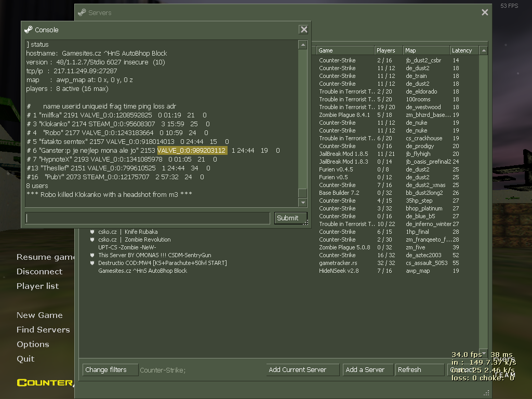Click VAC shield icon beside Knife Rubaka server
This screenshot has width=532, height=399.
click(92, 232)
